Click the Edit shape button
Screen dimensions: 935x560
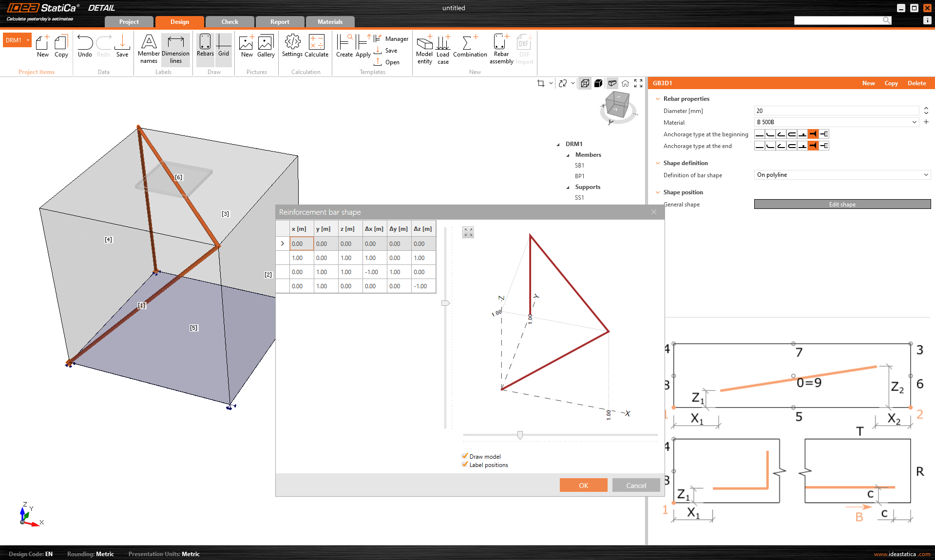point(841,204)
